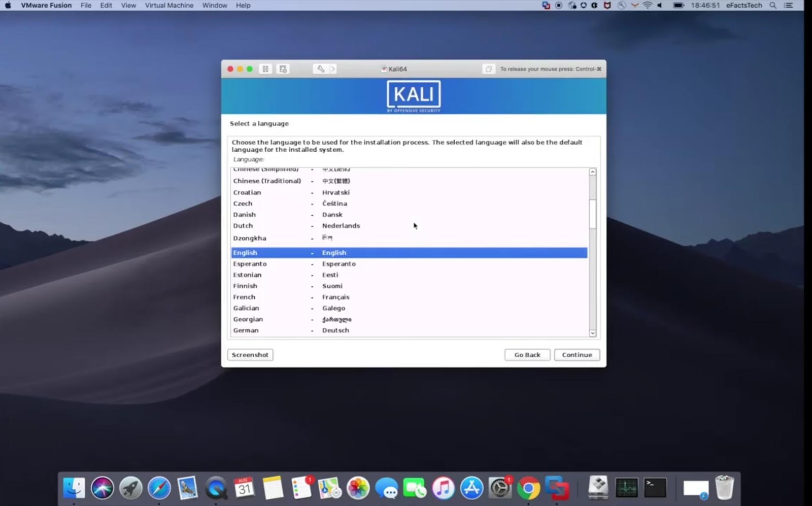
Task: Select German language
Action: [409, 330]
